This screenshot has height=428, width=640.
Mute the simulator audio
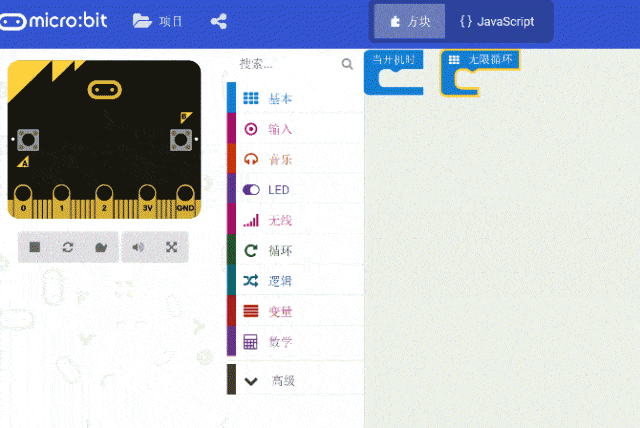(138, 247)
